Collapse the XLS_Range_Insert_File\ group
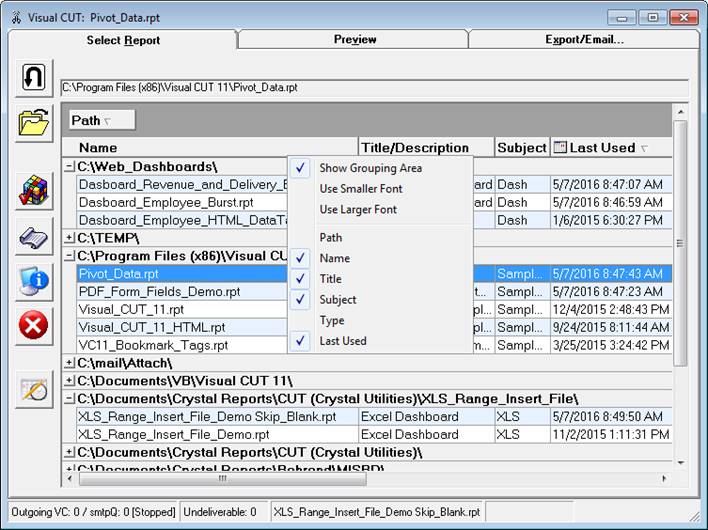708x530 pixels. [x=69, y=399]
